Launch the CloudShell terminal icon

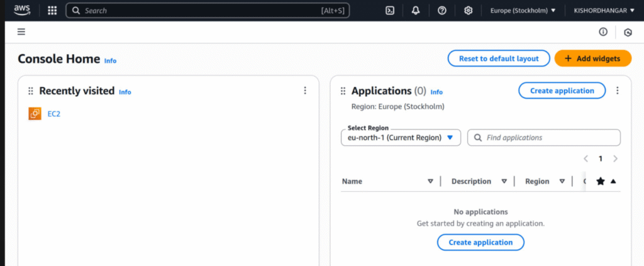(x=390, y=11)
